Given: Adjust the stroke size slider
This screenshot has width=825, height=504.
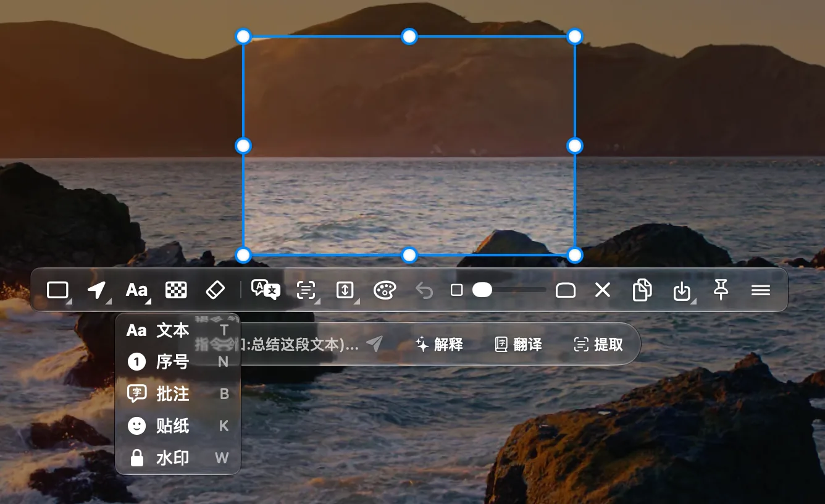Looking at the screenshot, I should coord(509,290).
